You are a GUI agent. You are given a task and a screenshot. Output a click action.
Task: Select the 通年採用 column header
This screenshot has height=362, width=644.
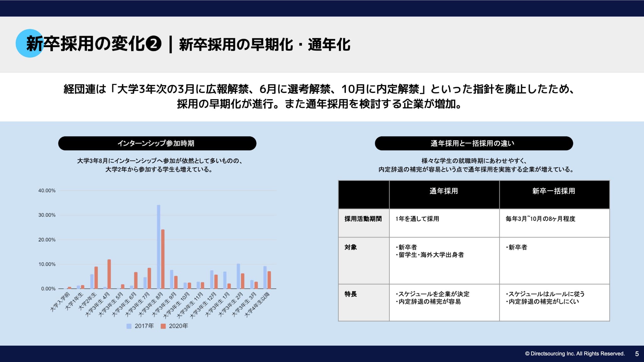coord(444,191)
